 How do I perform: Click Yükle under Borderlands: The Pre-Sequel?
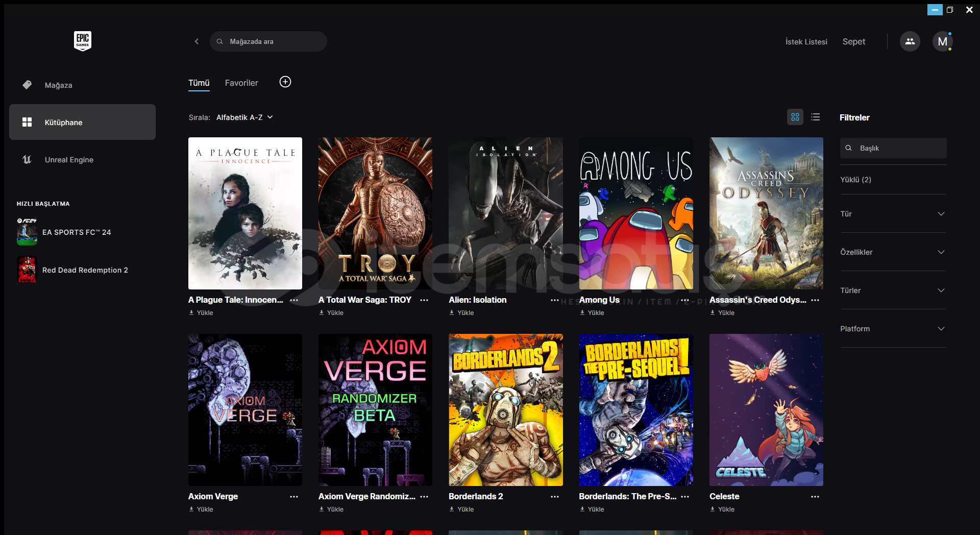coord(592,509)
